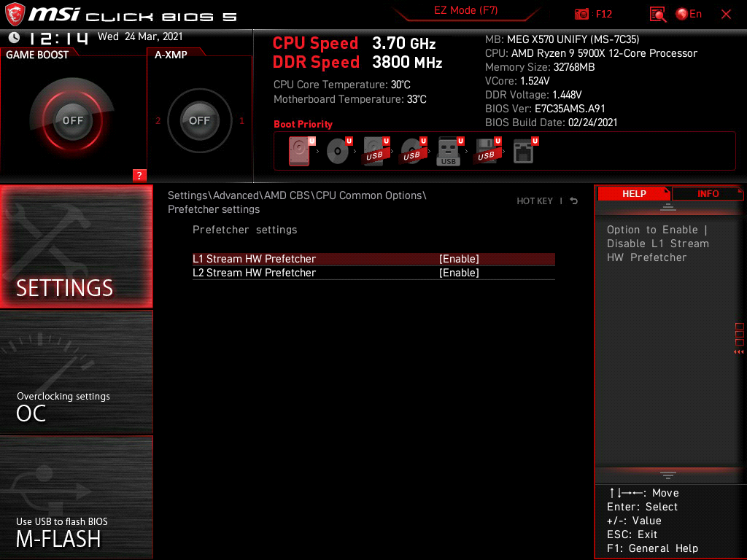Switch to EZ Mode (F7)
This screenshot has width=747, height=560.
coord(465,10)
